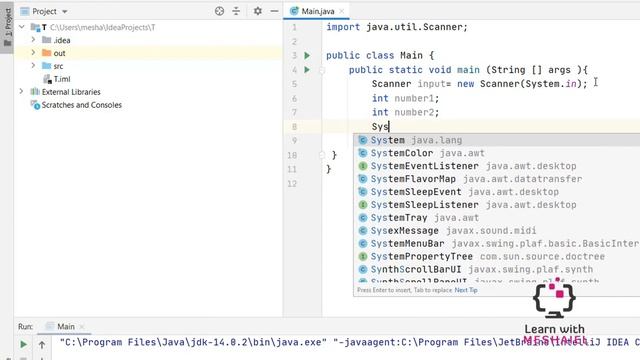This screenshot has width=640, height=360.
Task: Click line number 12 in gutter
Action: click(292, 184)
